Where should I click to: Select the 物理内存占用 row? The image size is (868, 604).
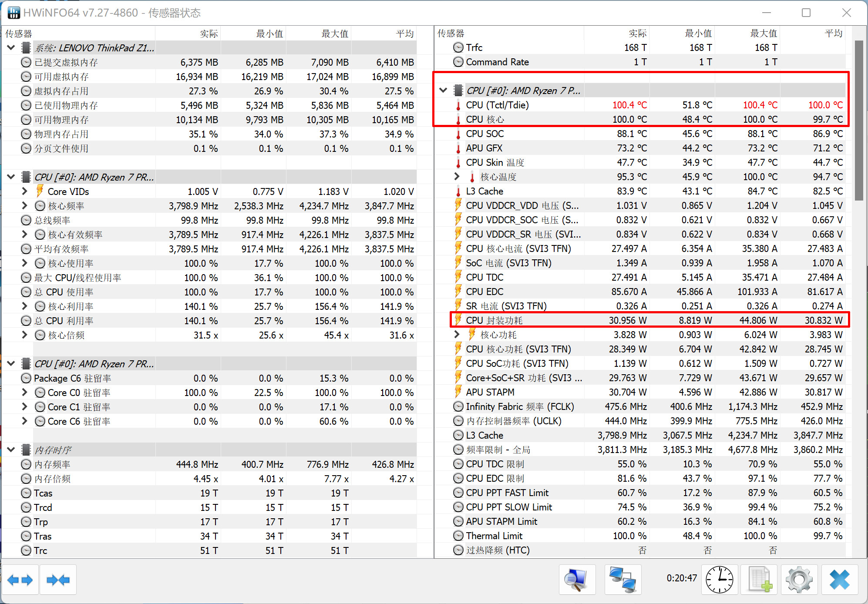[x=210, y=134]
